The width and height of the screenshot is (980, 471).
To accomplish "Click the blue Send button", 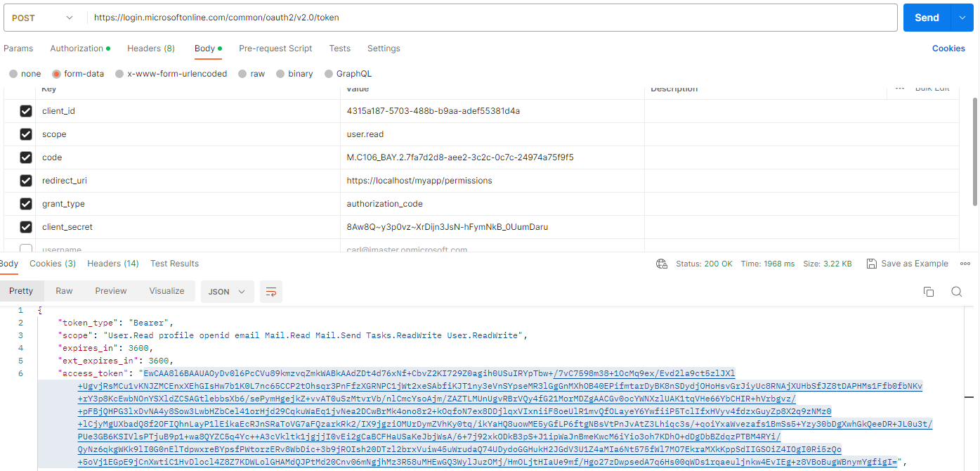I will pyautogui.click(x=927, y=18).
